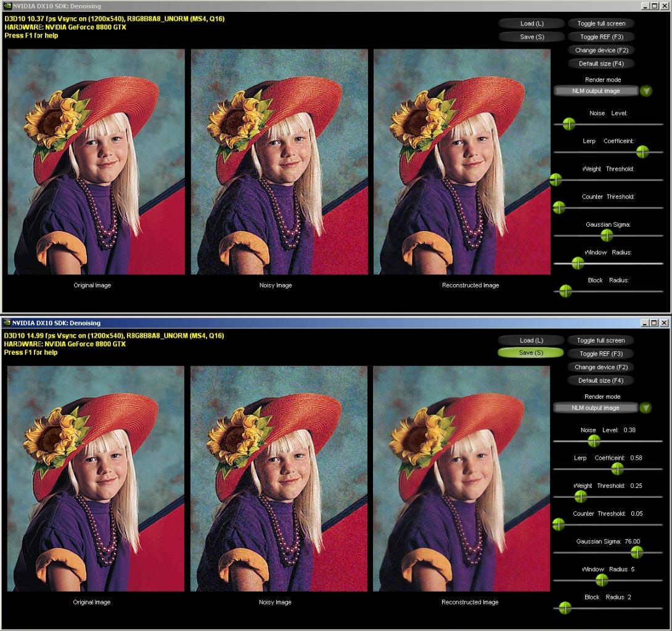This screenshot has width=672, height=631.
Task: Maximize the lower Denoising window
Action: tap(654, 322)
